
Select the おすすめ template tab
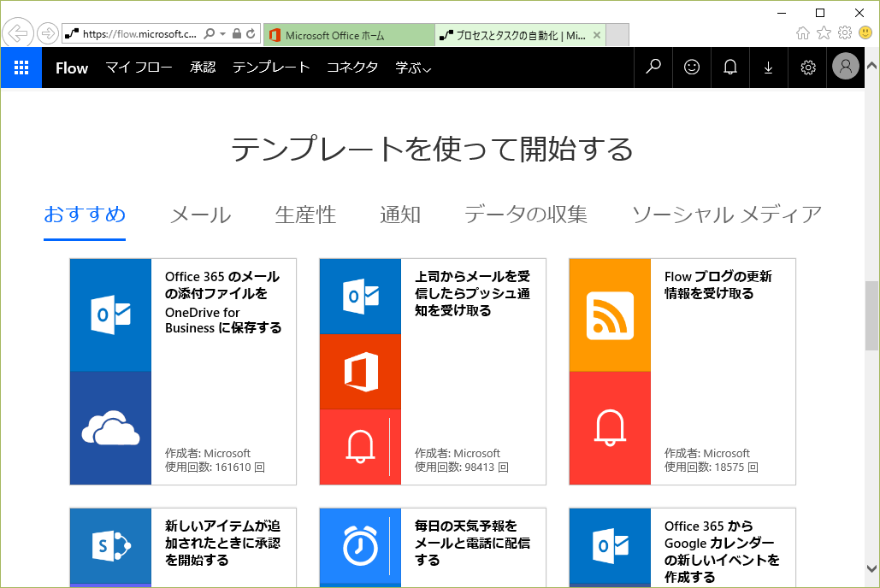[x=85, y=215]
